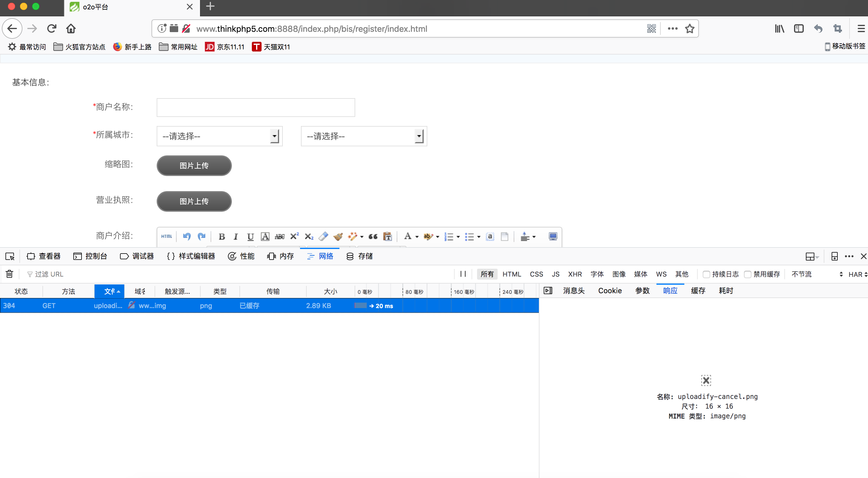868x478 pixels.
Task: Switch to the 查看器 inspector tab
Action: [x=43, y=256]
